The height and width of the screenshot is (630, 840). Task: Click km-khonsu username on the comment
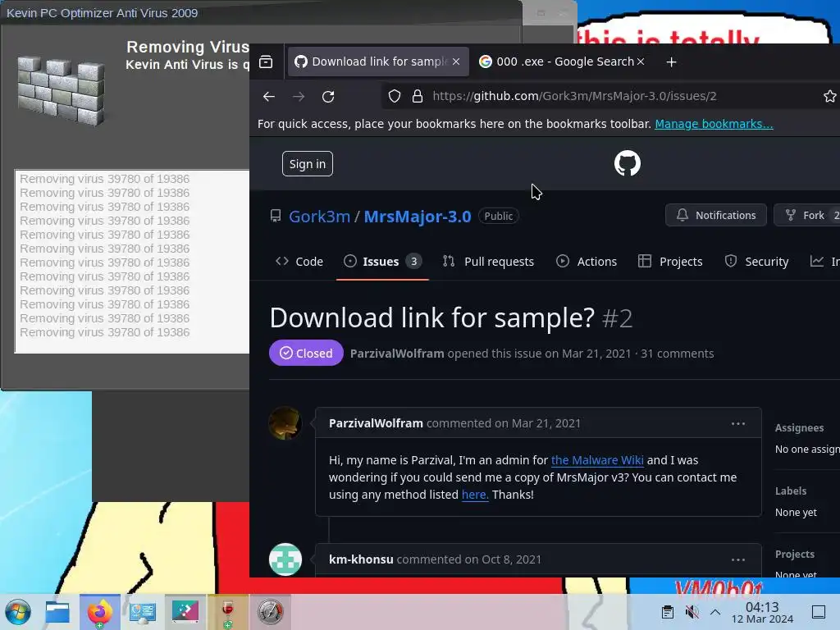pos(361,559)
